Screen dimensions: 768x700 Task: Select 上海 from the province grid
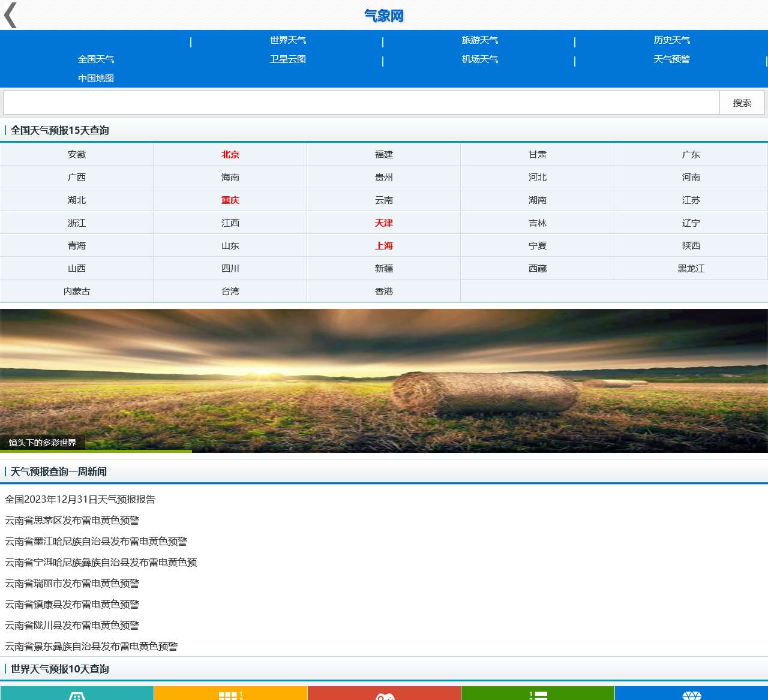(384, 246)
